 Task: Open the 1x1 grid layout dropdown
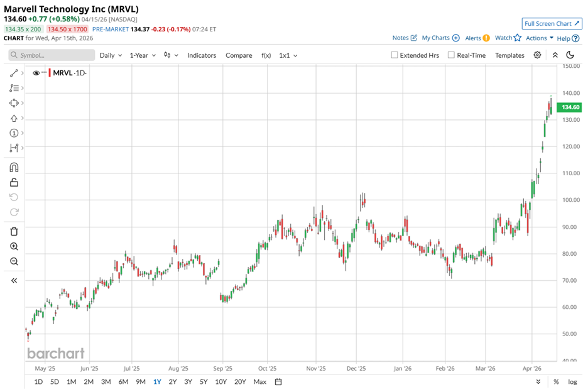point(288,55)
